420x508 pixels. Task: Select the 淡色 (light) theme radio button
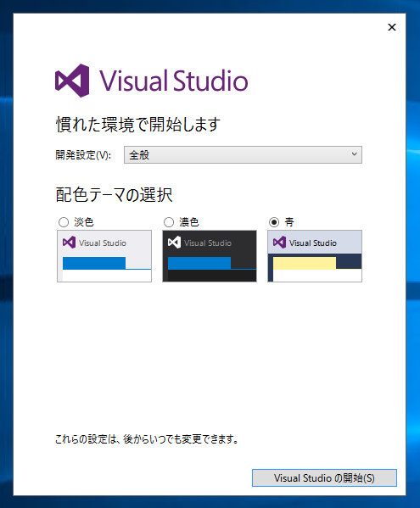pos(64,222)
